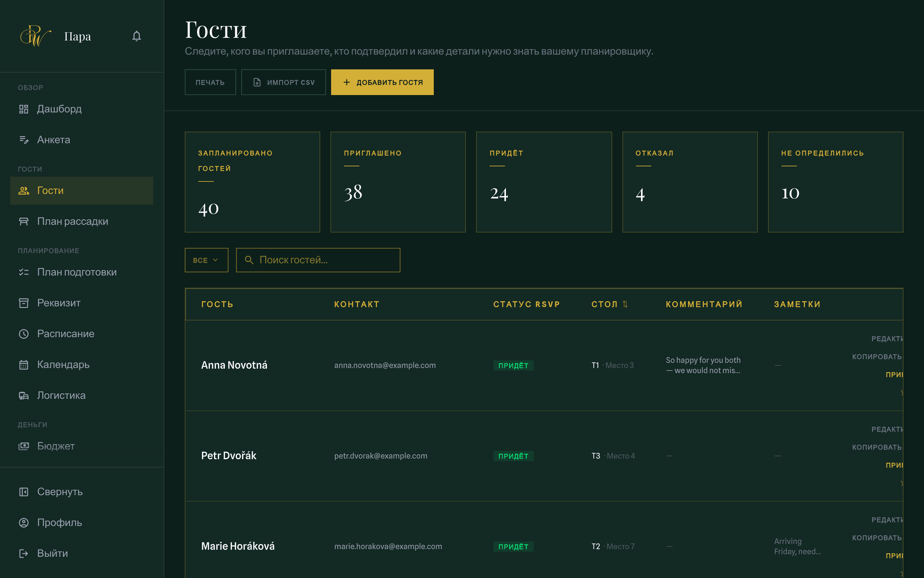Click the Печать button

(x=210, y=82)
